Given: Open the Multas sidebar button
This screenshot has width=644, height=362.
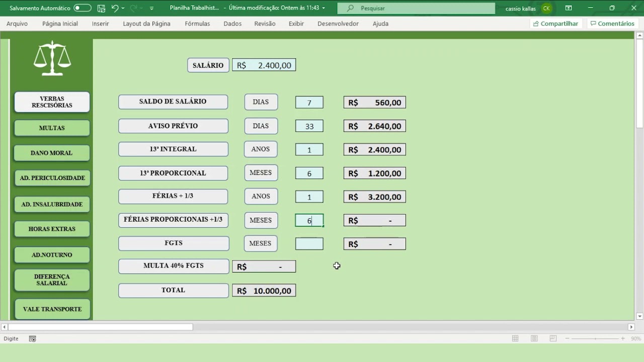Looking at the screenshot, I should (x=52, y=128).
